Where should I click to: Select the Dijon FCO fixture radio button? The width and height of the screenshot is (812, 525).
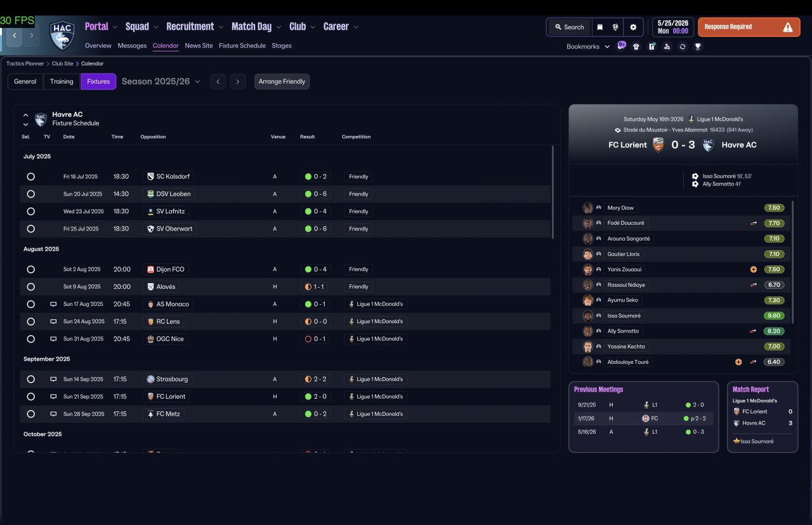coord(30,269)
